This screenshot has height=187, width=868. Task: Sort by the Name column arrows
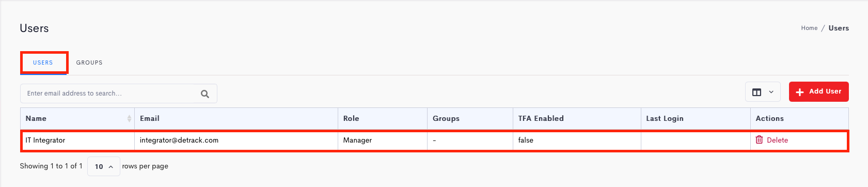[129, 118]
